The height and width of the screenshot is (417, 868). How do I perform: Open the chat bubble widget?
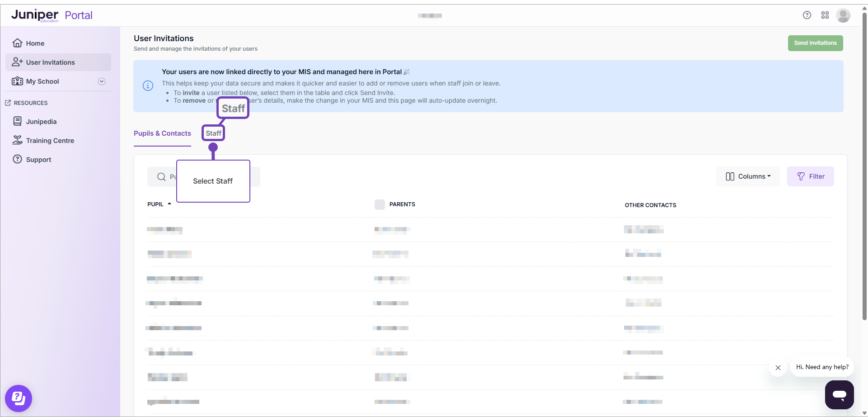click(x=839, y=394)
